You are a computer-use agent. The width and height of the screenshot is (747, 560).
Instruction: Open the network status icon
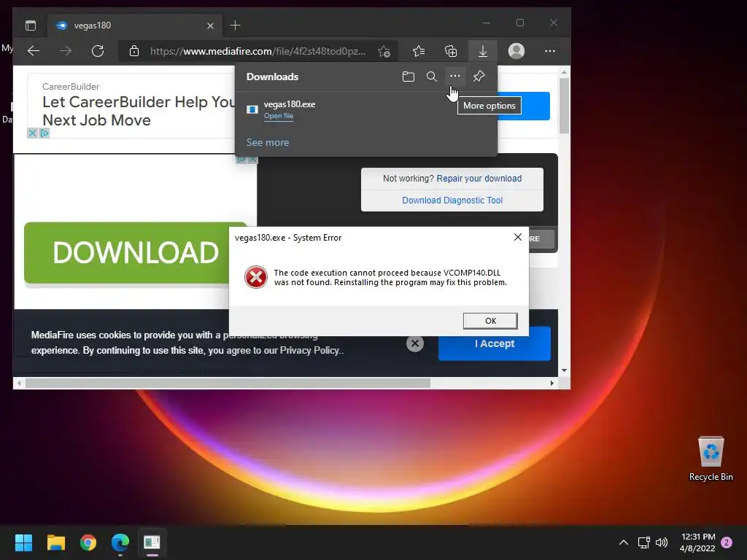pos(644,542)
